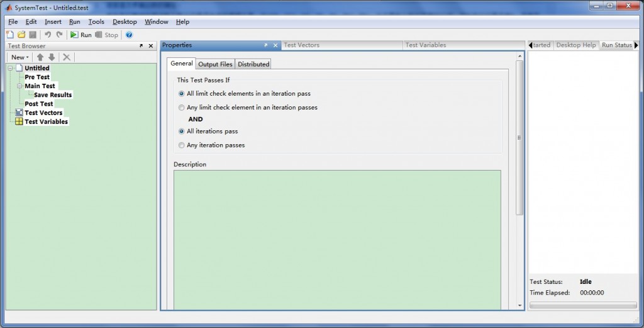The image size is (644, 328).
Task: Select Post Test in tree
Action: coord(38,104)
